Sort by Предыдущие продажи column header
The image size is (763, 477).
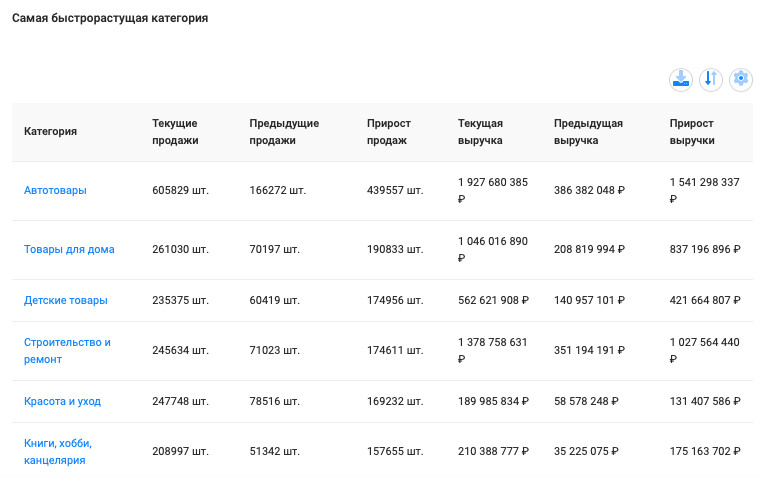[284, 131]
